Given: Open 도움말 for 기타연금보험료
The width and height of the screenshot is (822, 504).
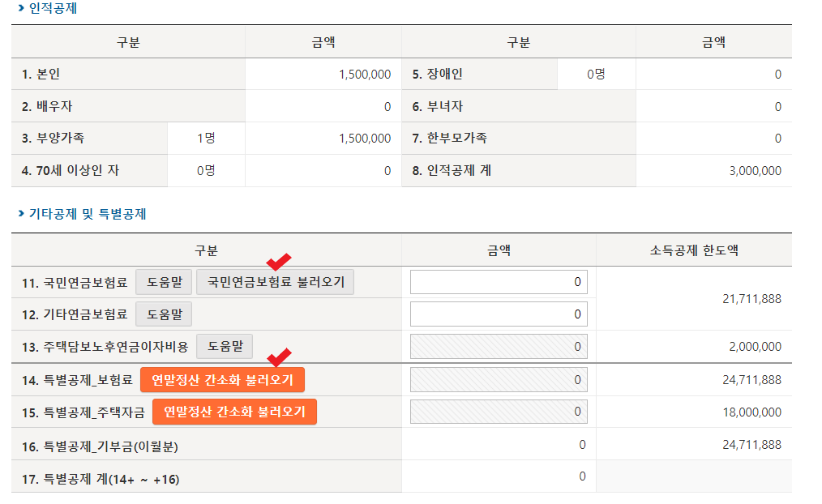Looking at the screenshot, I should [x=165, y=314].
